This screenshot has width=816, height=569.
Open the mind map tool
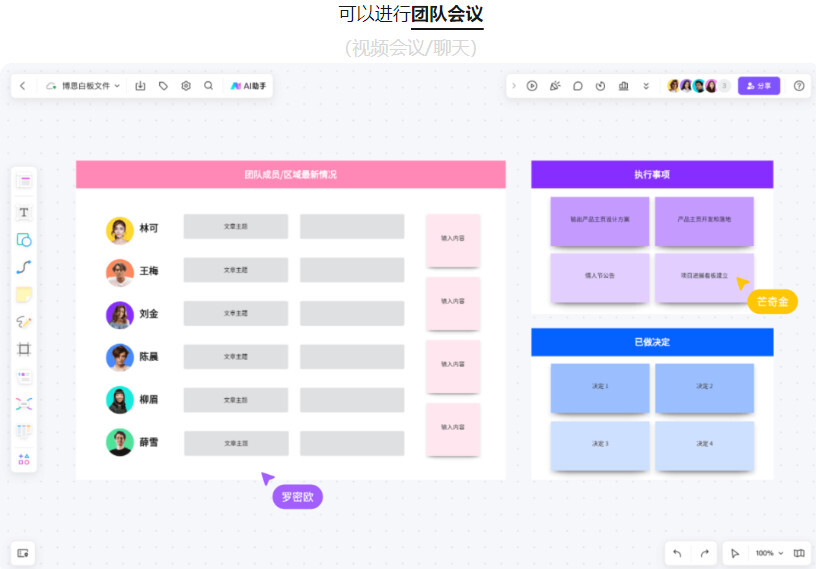(24, 404)
